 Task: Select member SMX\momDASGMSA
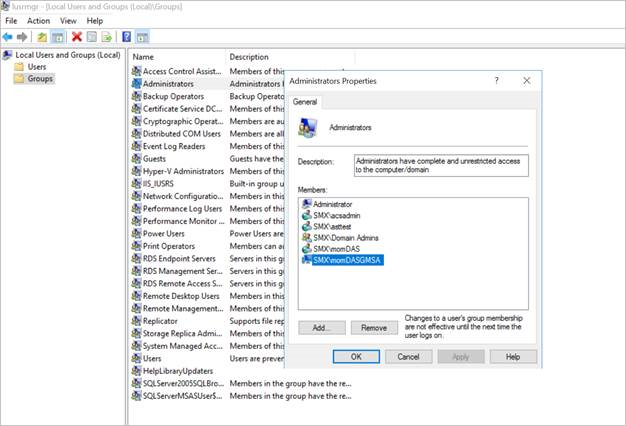pyautogui.click(x=347, y=260)
